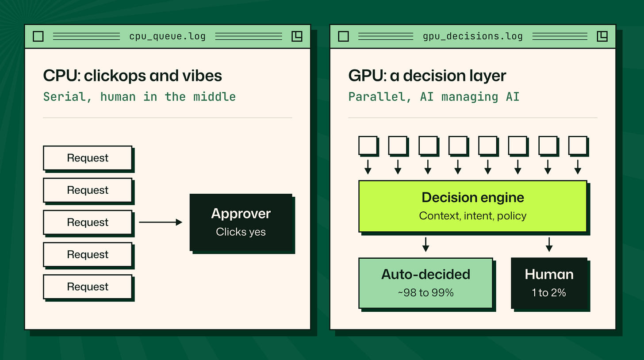This screenshot has height=360, width=644.
Task: Click the split-square icon in gpu_decisions.log title bar
Action: click(x=602, y=36)
